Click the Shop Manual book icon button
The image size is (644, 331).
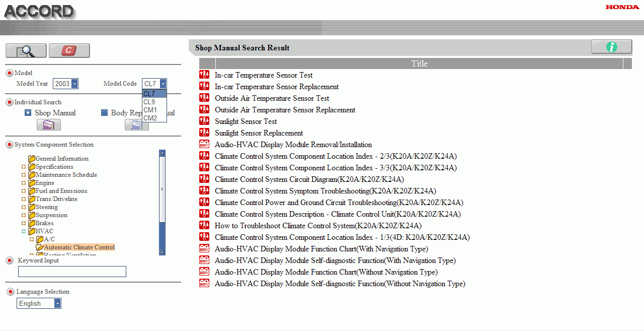tap(48, 125)
